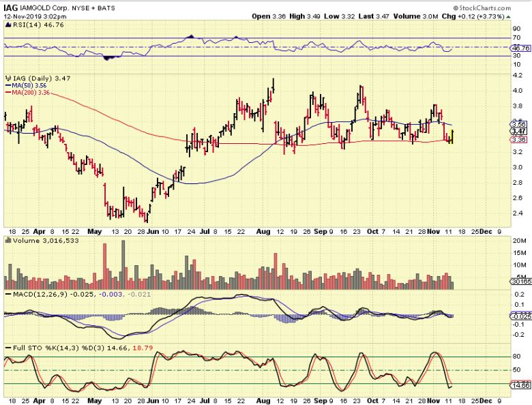Click the MACD(12,26,9) -0.025 label
Image resolution: width=532 pixels, height=405 pixels.
[53, 294]
